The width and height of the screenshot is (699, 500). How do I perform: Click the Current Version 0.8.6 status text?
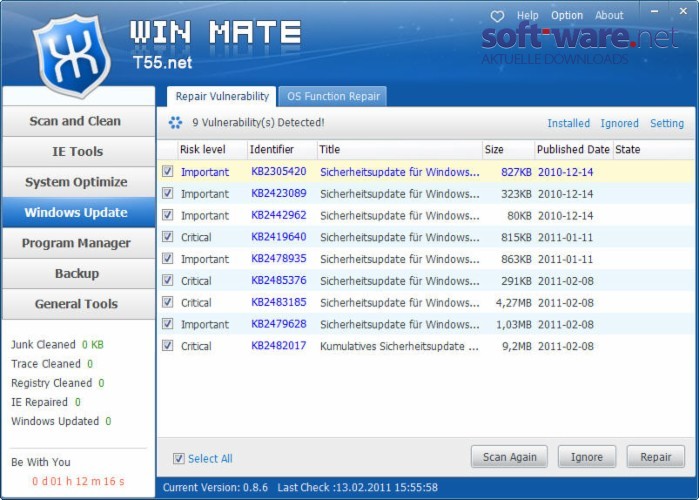coord(215,488)
